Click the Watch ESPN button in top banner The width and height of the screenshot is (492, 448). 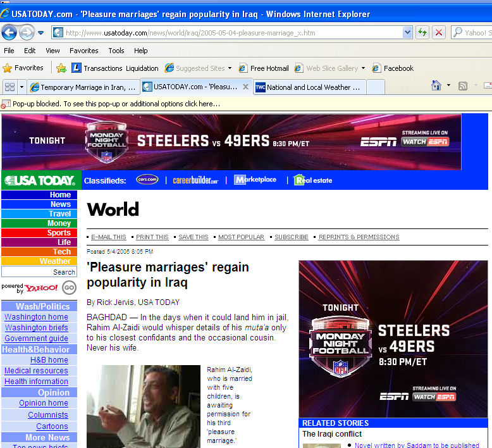425,142
